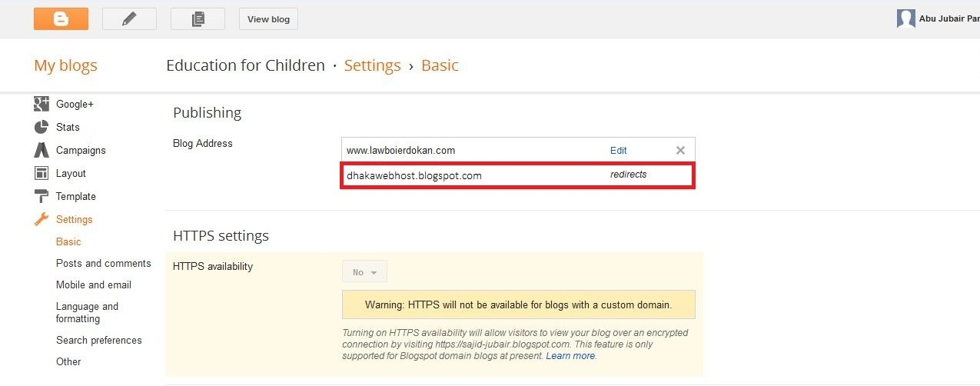Open the Abu Jubair account name
This screenshot has height=386, width=980.
(949, 18)
